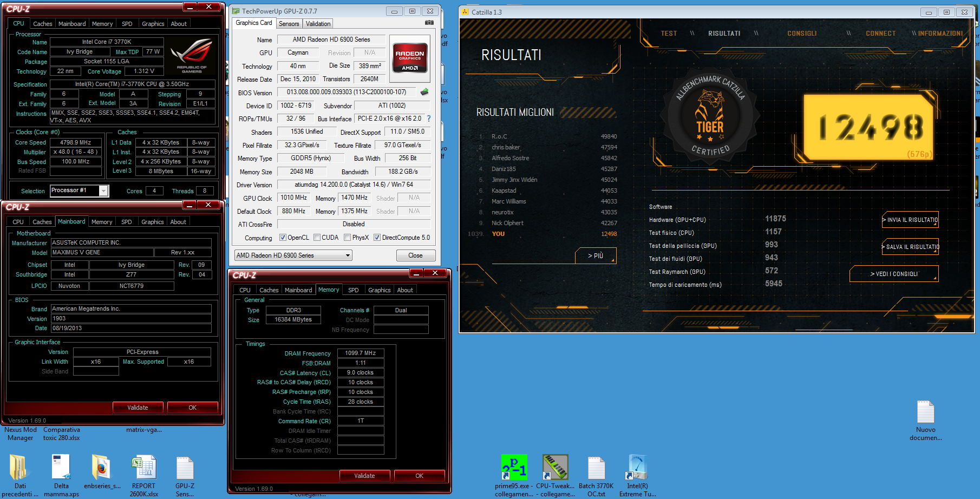
Task: Click Close button in GPU-Z
Action: 415,255
